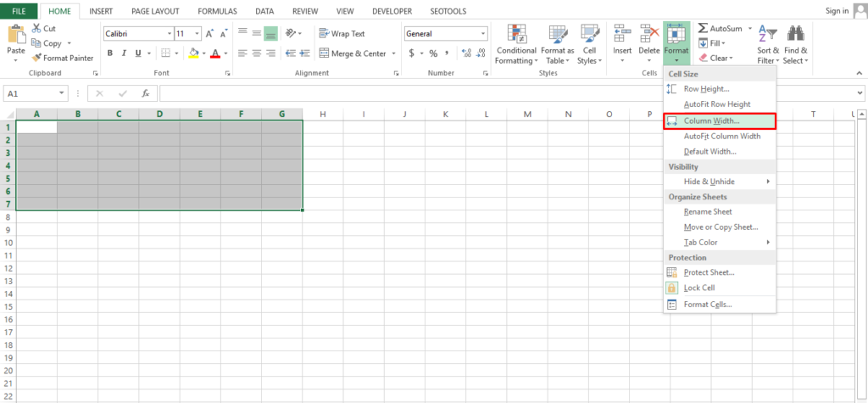Open the General number format dropdown
The image size is (868, 403).
pos(482,34)
